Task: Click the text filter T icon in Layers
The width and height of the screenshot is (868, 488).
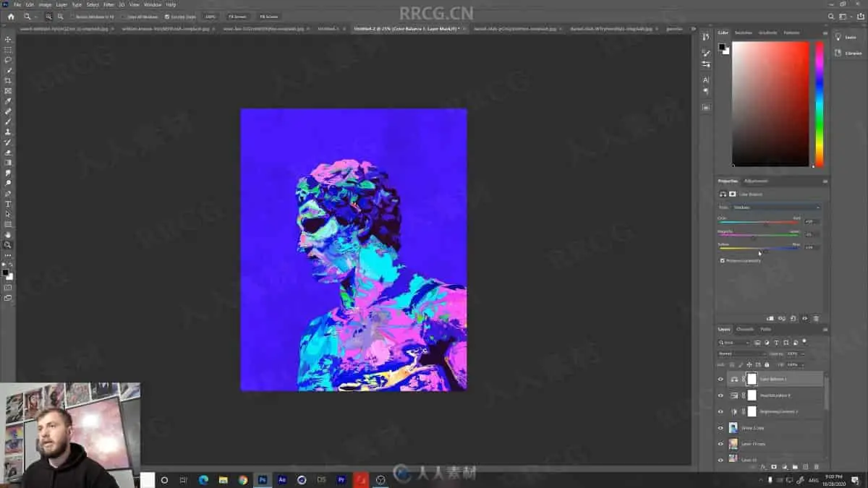Action: coord(776,342)
